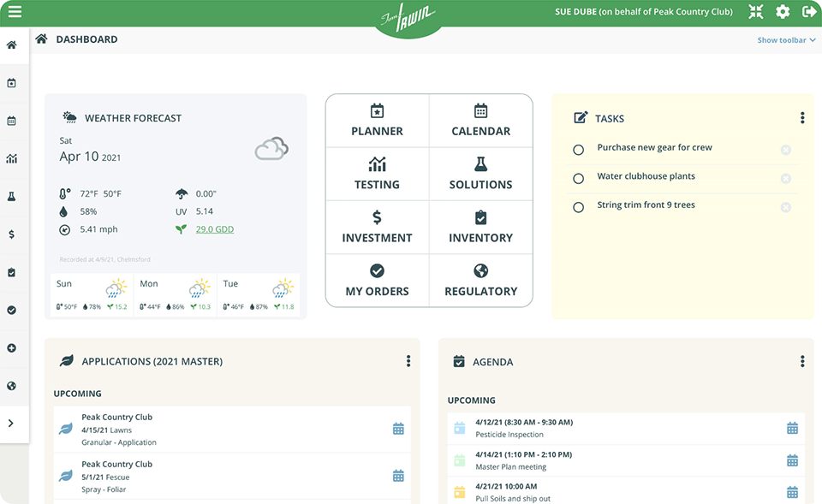The image size is (822, 504).
Task: Open the MY ORDERS tile
Action: 377,281
